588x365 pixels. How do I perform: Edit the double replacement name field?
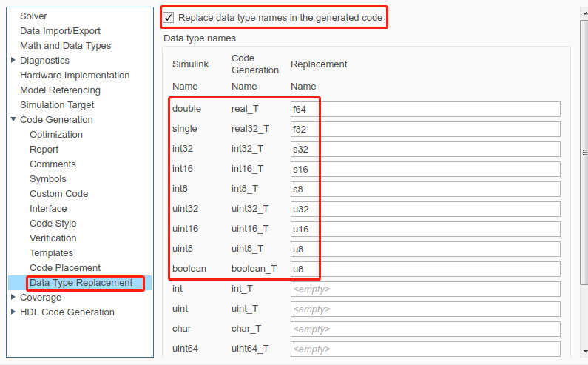pos(425,110)
